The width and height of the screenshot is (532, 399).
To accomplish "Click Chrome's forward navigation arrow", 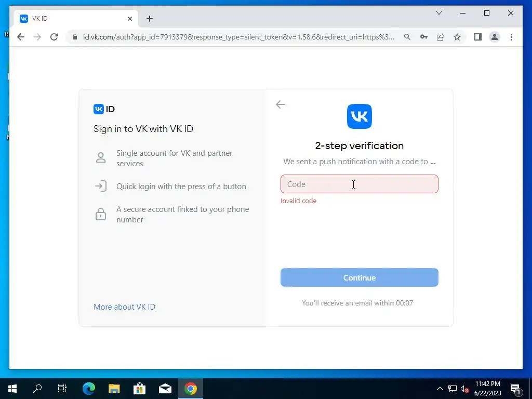I will coord(37,37).
